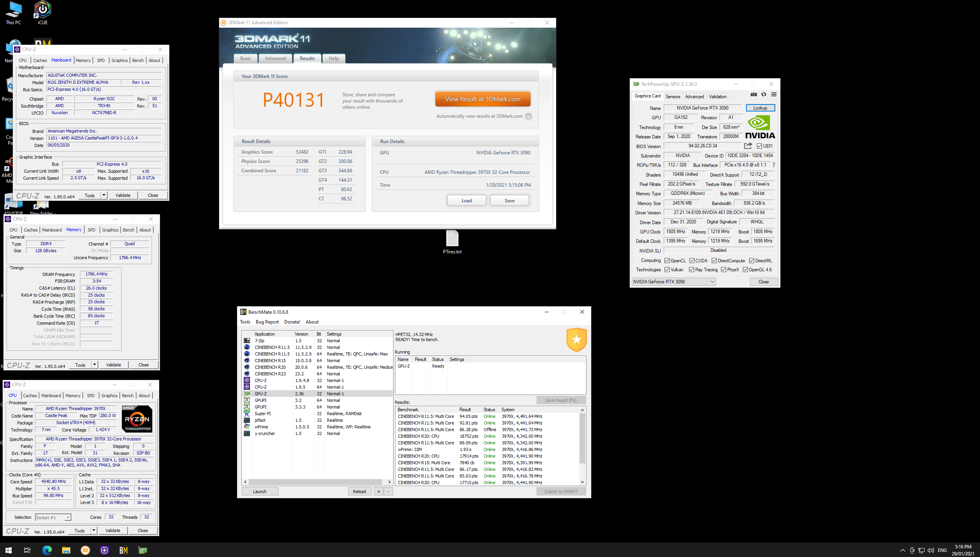
Task: Open the This PC desktop icon
Action: coord(14,13)
